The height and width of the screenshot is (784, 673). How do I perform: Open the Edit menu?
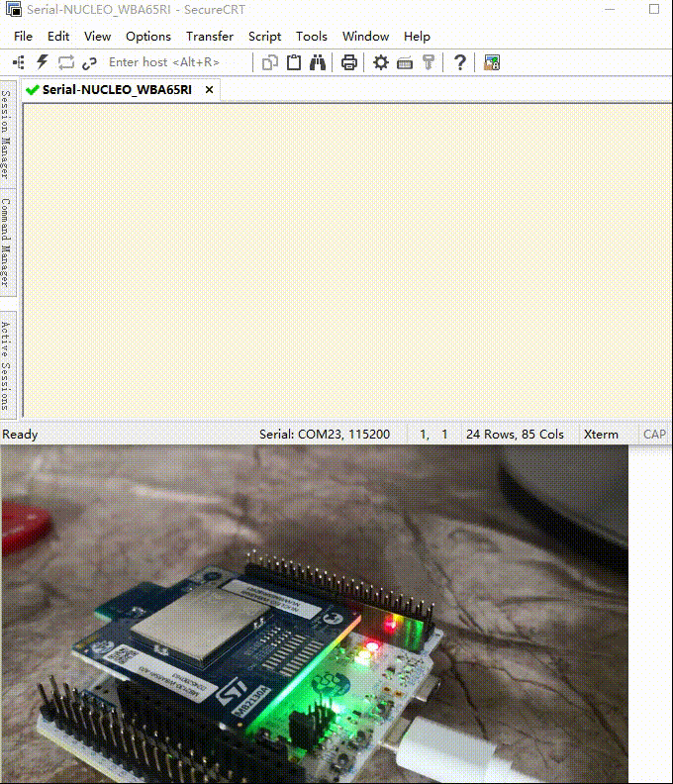(58, 36)
